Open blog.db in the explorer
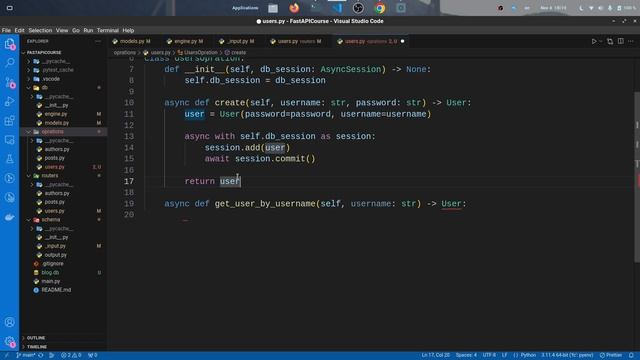 [50, 273]
